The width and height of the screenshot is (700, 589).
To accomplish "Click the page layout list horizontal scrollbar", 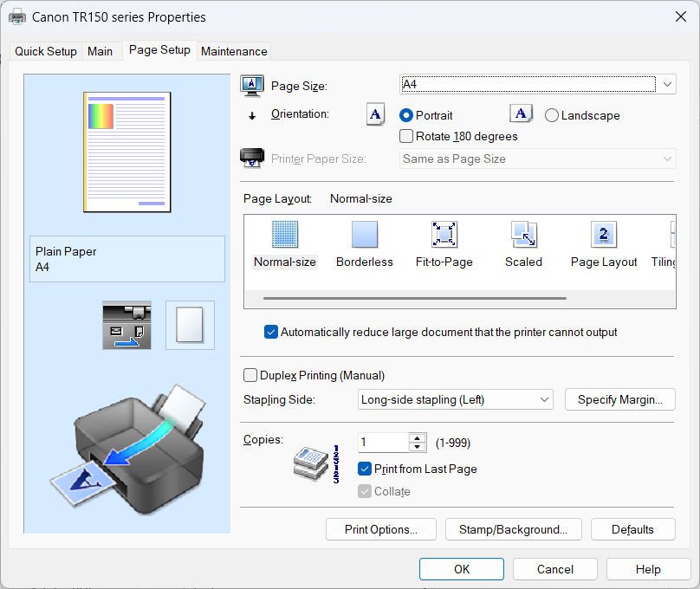I will point(415,298).
